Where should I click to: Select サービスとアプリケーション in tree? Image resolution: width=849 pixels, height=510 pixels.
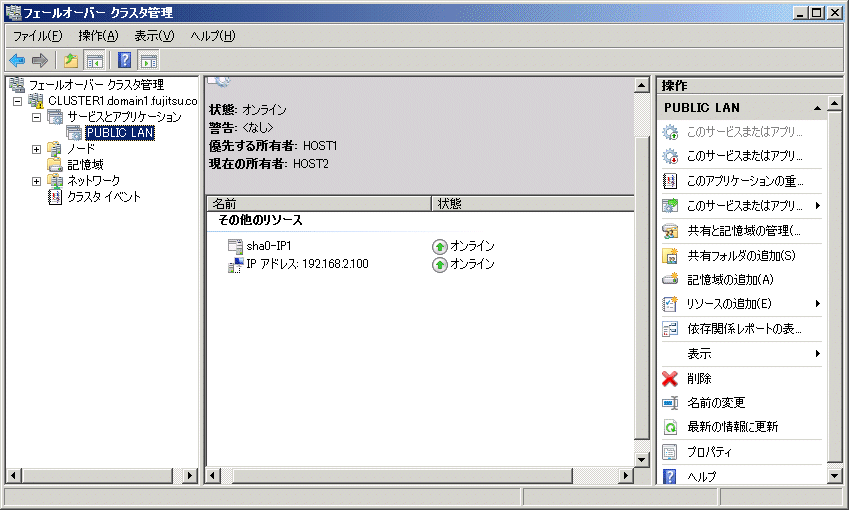click(x=125, y=117)
